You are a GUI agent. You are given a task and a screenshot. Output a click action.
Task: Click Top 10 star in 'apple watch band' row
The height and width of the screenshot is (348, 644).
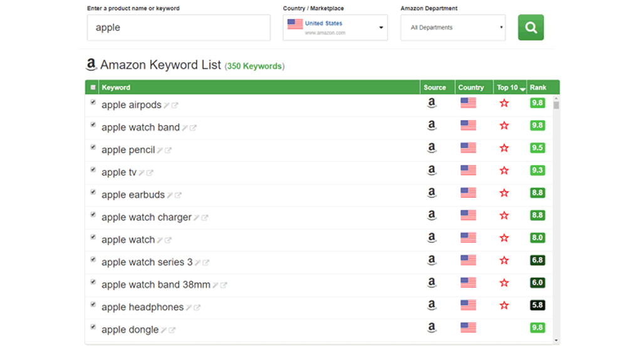click(504, 126)
